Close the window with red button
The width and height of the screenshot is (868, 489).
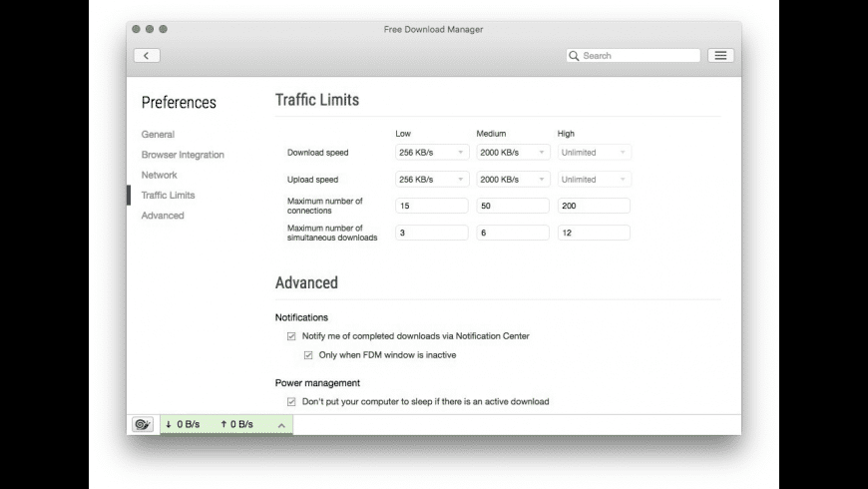coord(136,29)
